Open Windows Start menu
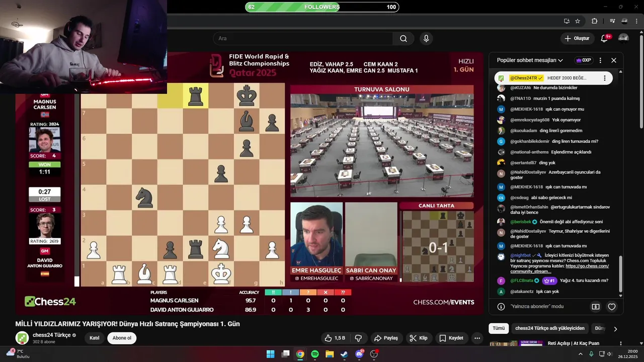 pyautogui.click(x=270, y=354)
